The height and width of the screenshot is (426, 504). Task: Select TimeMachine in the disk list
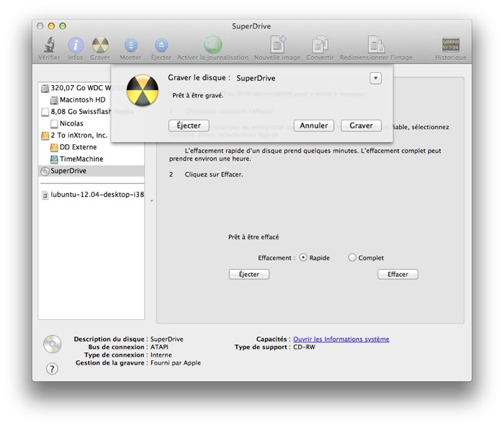[91, 159]
